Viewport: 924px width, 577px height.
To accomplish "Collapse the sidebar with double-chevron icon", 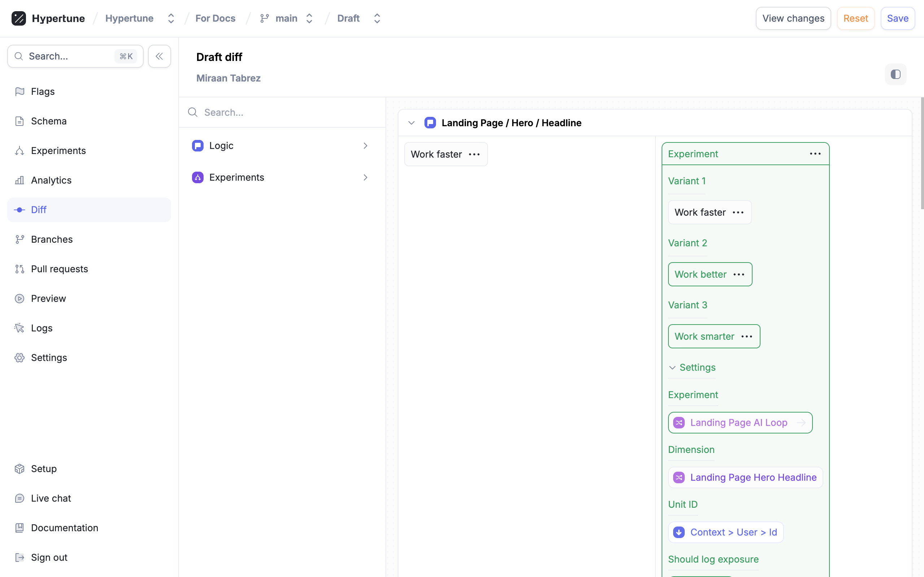I will (x=159, y=57).
